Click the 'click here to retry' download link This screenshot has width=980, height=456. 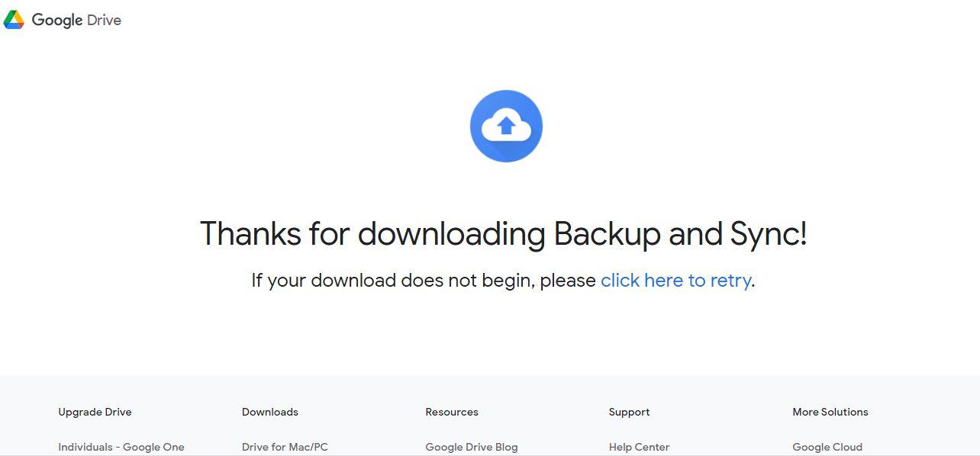tap(675, 281)
